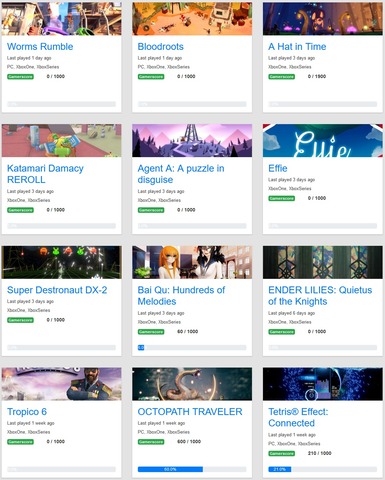Screen dimensions: 385x480
Task: Open Agent A: A puzzle in disguise link
Action: 181,174
